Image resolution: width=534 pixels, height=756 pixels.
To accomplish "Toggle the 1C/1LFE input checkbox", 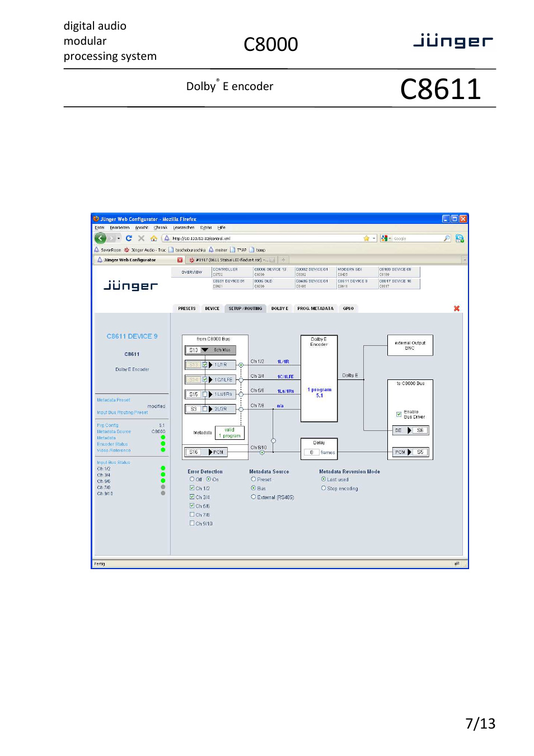I will (205, 379).
